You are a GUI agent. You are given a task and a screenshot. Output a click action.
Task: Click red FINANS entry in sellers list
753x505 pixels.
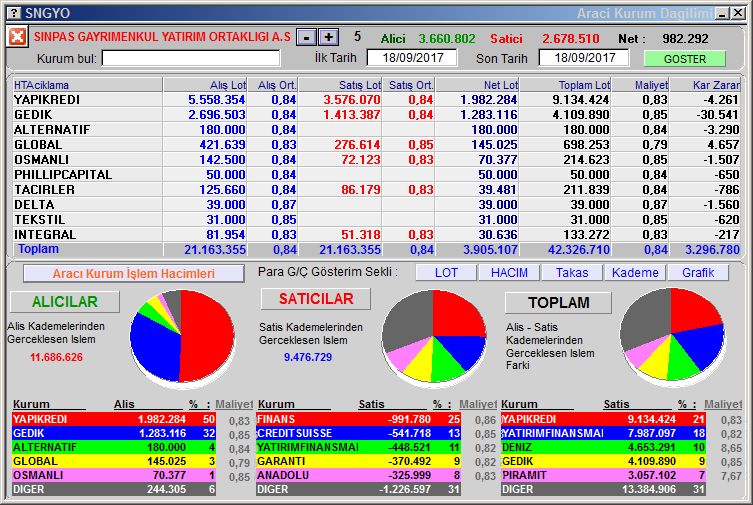pyautogui.click(x=358, y=419)
